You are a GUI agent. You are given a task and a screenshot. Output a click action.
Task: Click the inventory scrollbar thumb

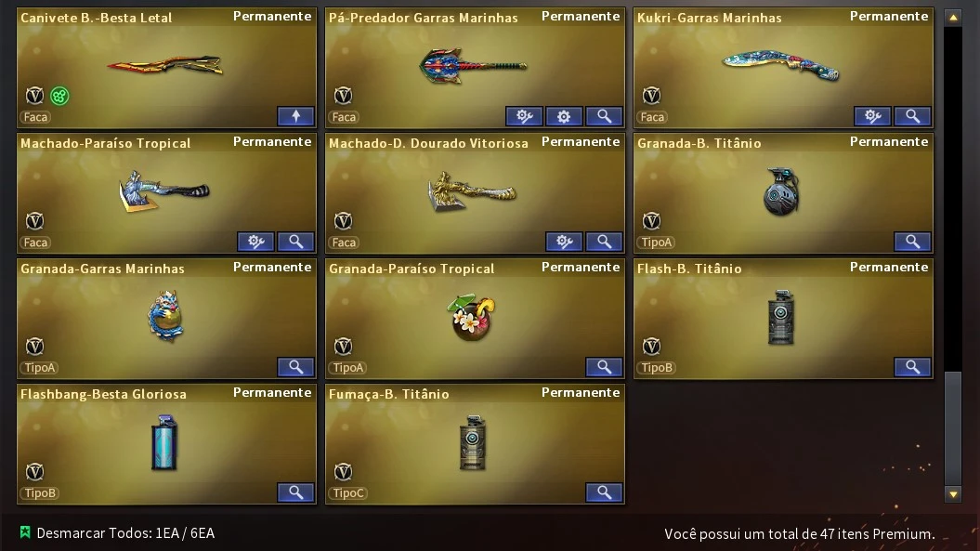pyautogui.click(x=953, y=427)
